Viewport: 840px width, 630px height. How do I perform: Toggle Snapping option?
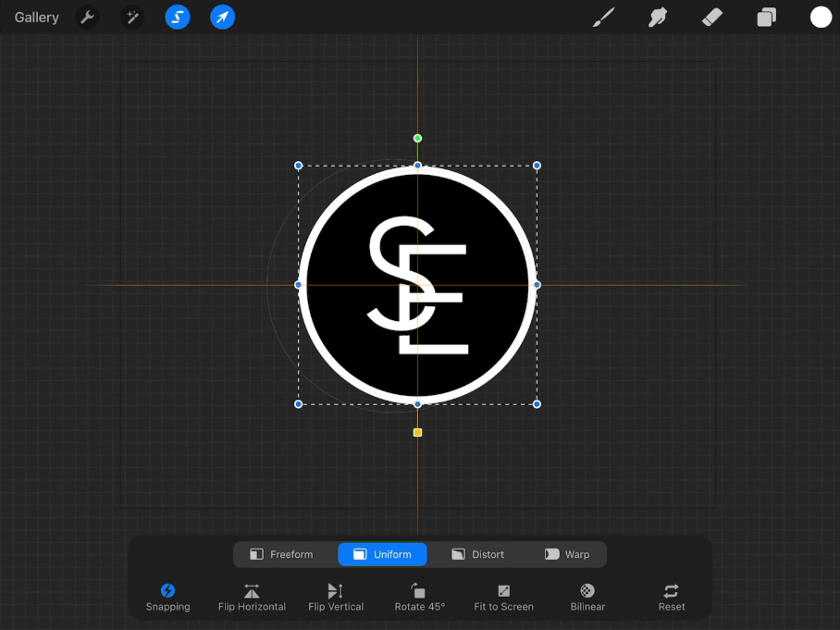point(167,598)
